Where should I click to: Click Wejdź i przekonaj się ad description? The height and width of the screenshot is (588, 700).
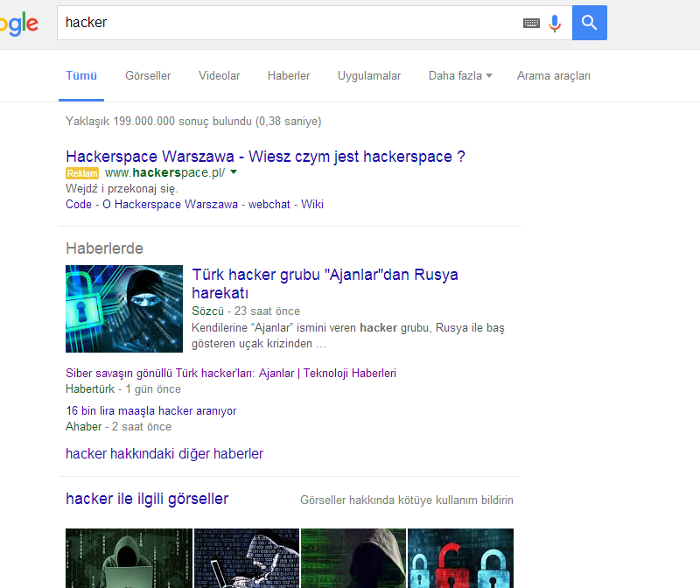tap(122, 188)
